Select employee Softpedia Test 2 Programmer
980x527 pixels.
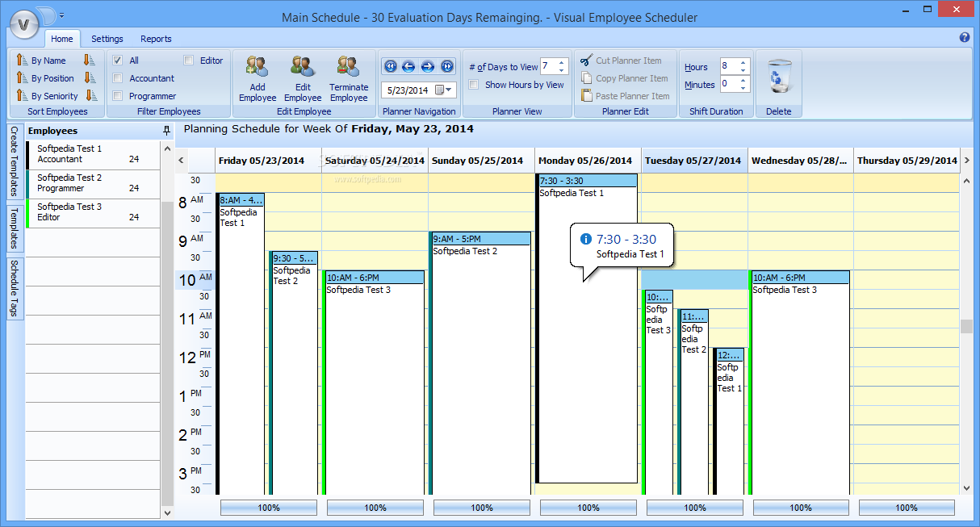(x=94, y=183)
